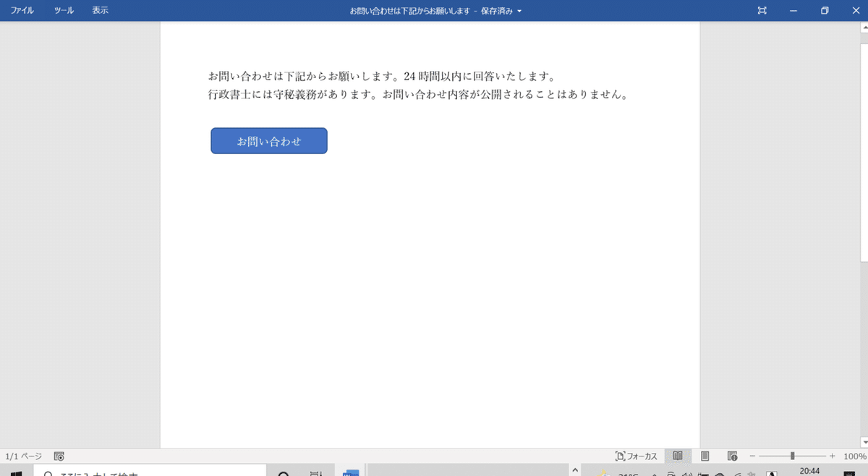
Task: Click the page navigation icon next to 1/1 ページ
Action: [59, 456]
